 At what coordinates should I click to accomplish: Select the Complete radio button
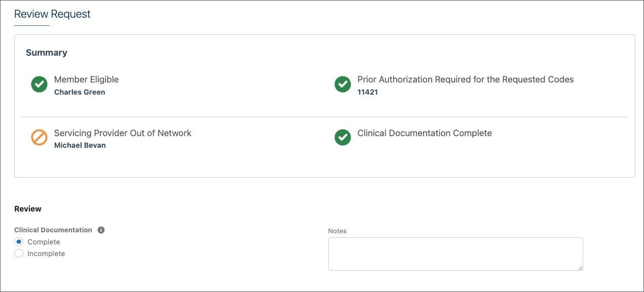pos(19,242)
